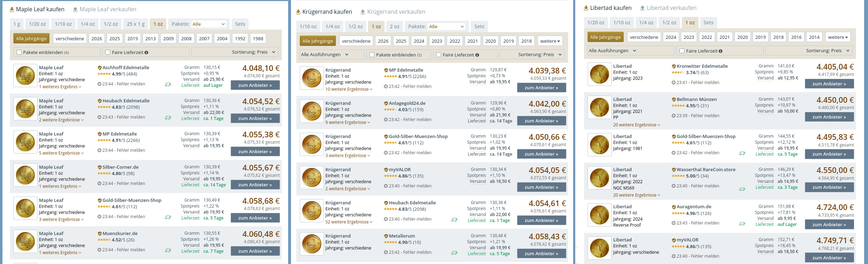Click the green delivery icon in the Metallorum row
The width and height of the screenshot is (868, 264).
[454, 253]
